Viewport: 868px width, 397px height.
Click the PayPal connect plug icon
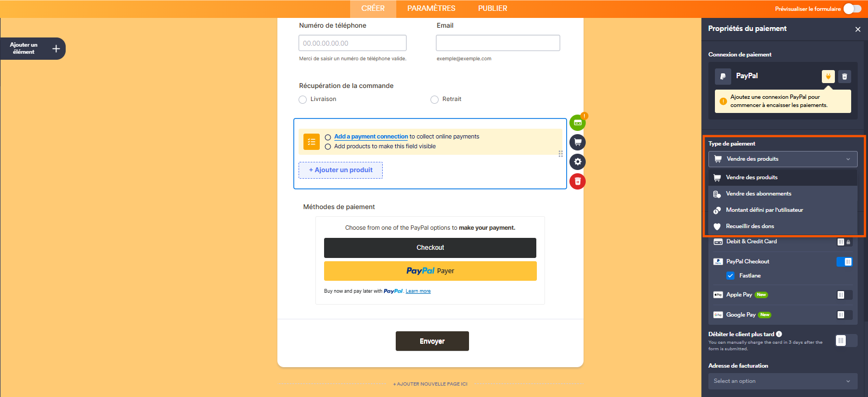click(x=828, y=77)
